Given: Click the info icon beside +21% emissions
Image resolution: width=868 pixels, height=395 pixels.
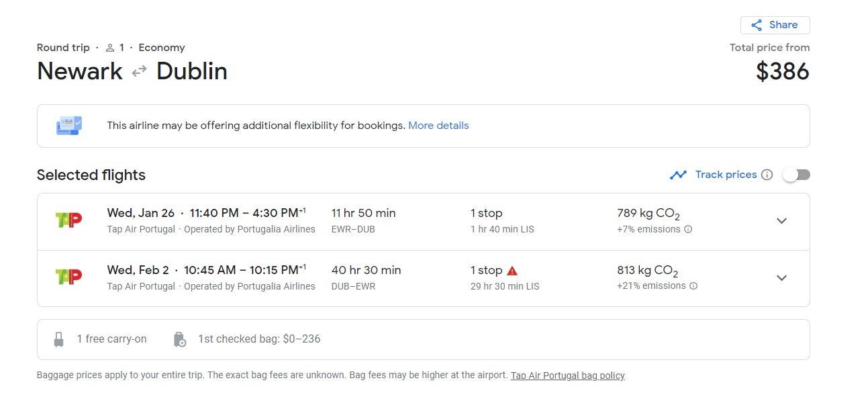Looking at the screenshot, I should click(693, 286).
